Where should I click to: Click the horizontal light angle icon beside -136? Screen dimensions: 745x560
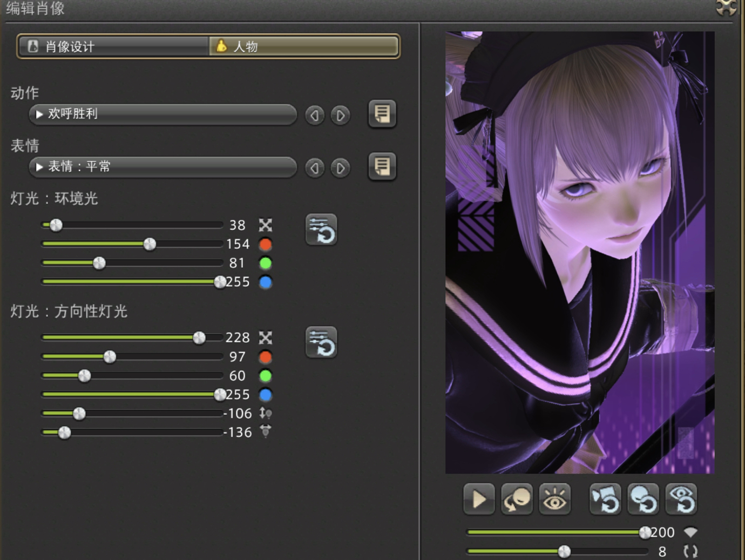pyautogui.click(x=265, y=431)
